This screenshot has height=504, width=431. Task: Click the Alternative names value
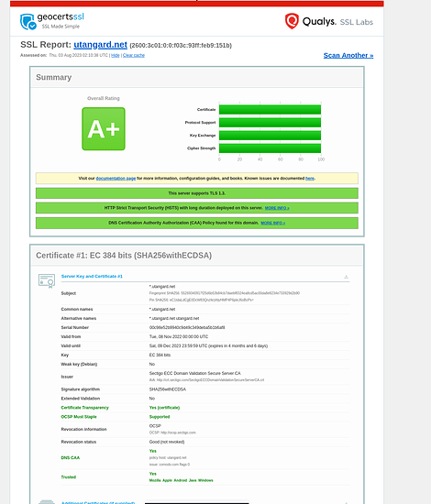click(x=174, y=319)
